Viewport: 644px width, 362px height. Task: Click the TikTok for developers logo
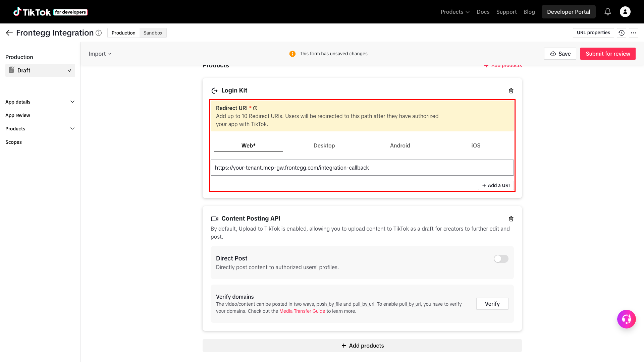(50, 12)
